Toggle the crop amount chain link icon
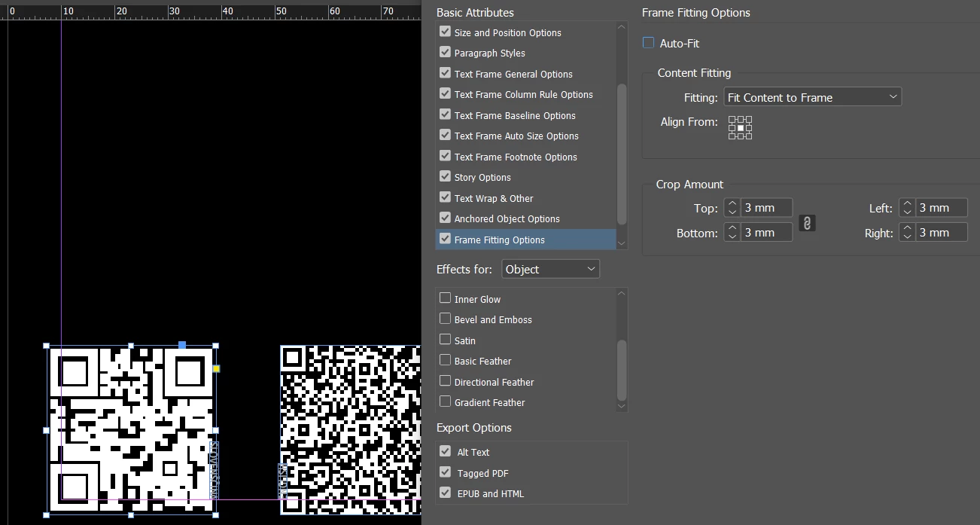980x525 pixels. tap(807, 223)
